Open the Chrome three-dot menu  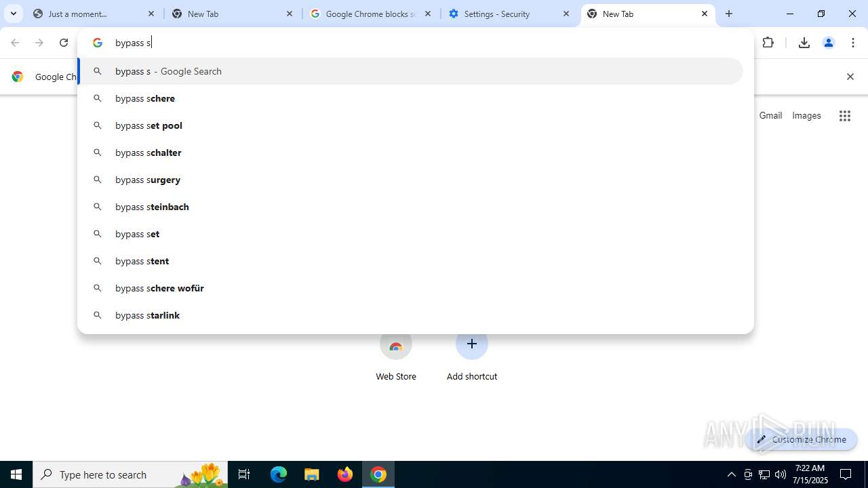click(852, 43)
